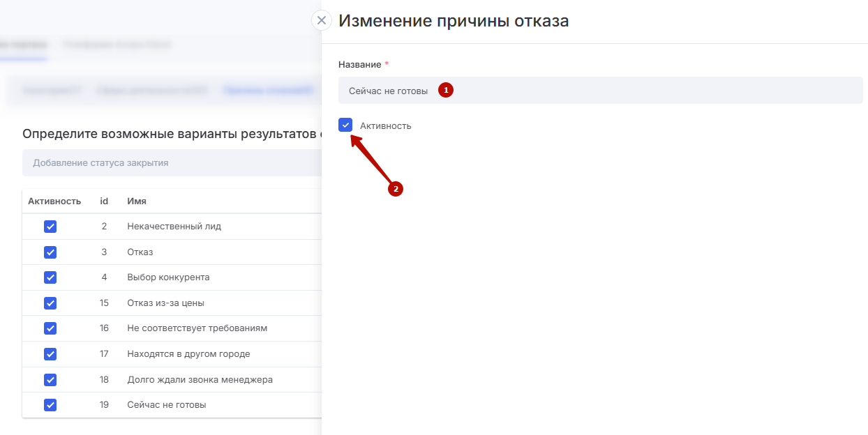Disable activity for Долго ждали звонка менеджера
868x435 pixels.
coord(50,379)
